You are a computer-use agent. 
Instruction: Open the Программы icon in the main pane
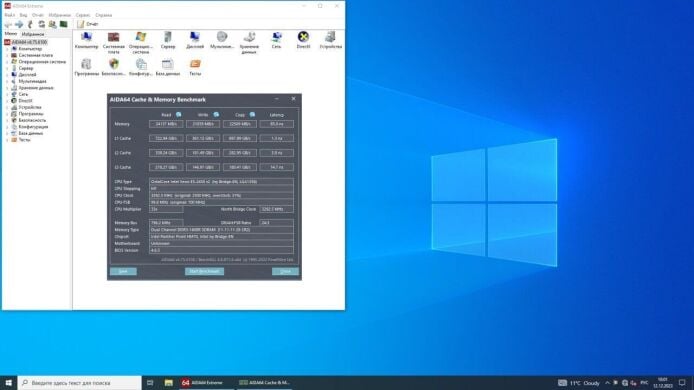coord(87,67)
